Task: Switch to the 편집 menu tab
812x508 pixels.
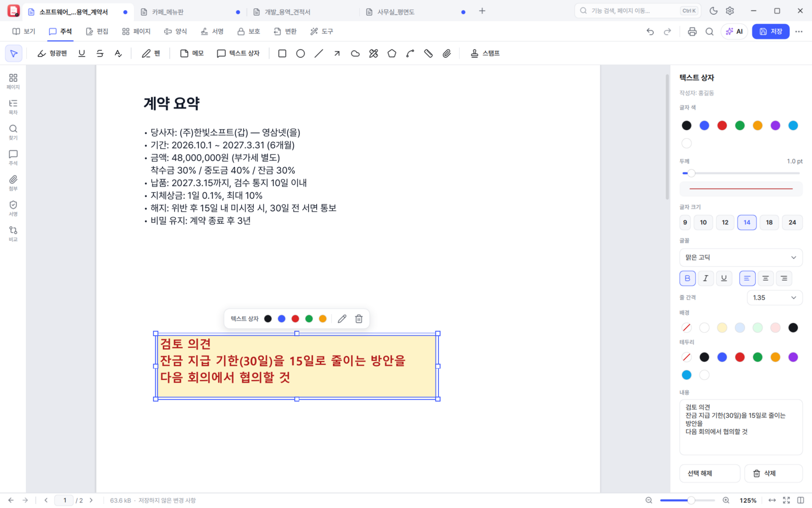Action: (x=97, y=31)
